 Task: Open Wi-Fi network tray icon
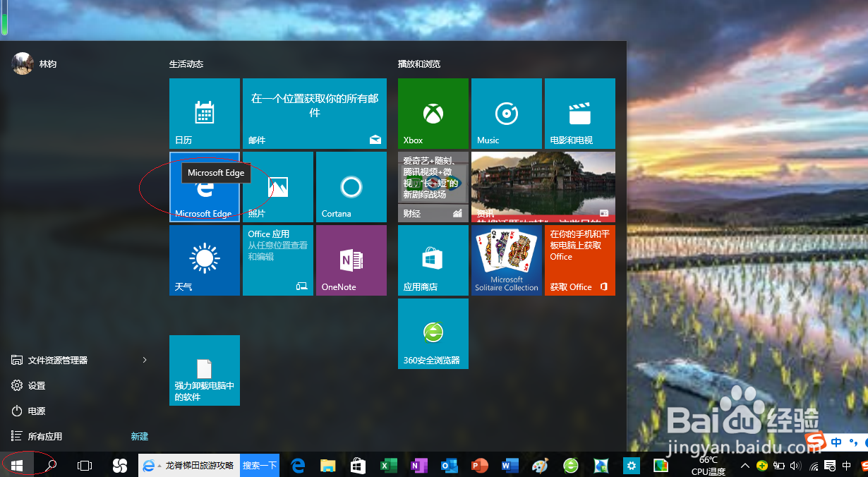[814, 466]
